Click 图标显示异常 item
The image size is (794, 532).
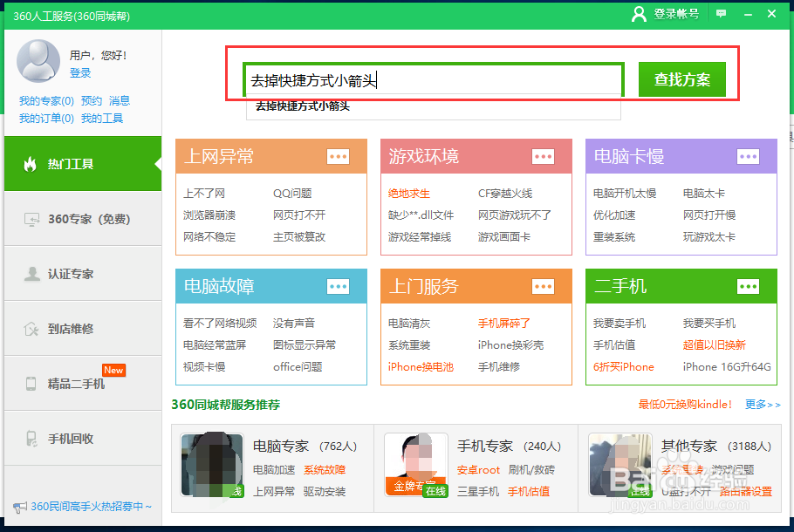click(305, 345)
